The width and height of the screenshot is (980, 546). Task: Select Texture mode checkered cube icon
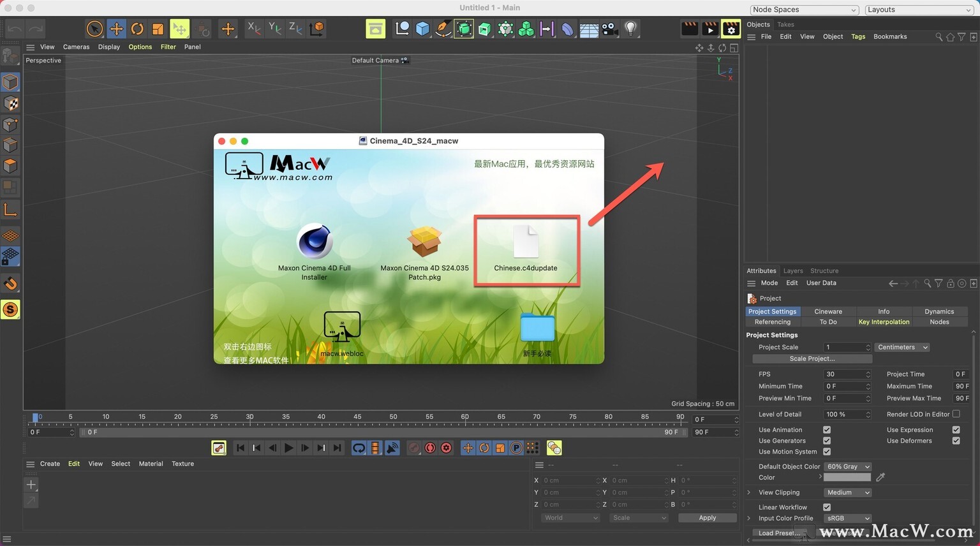click(x=10, y=103)
